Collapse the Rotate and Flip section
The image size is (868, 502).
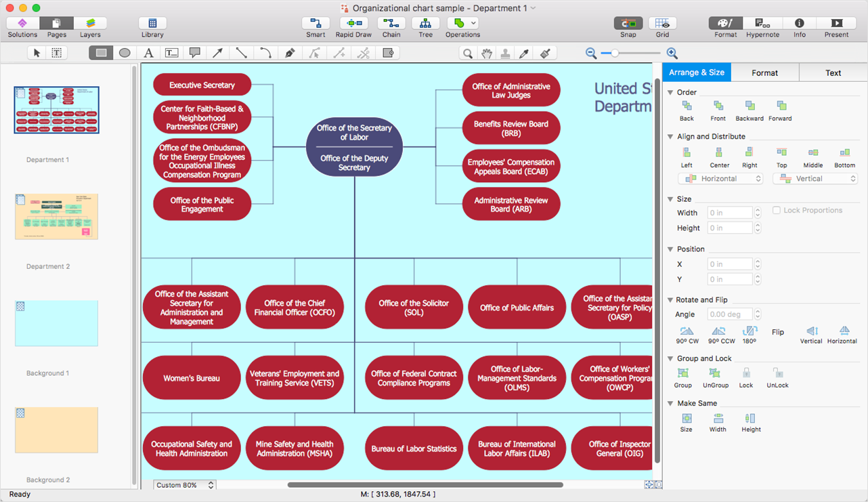(670, 299)
